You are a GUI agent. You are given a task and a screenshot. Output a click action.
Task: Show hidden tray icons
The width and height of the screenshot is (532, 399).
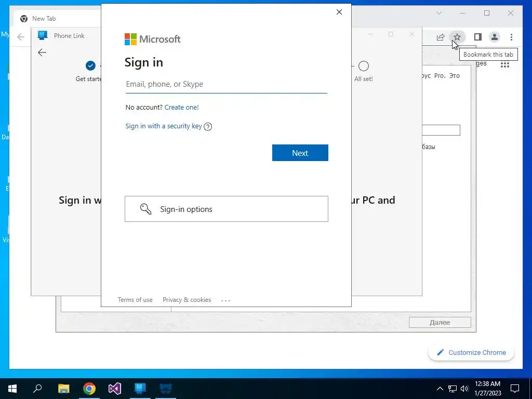440,389
